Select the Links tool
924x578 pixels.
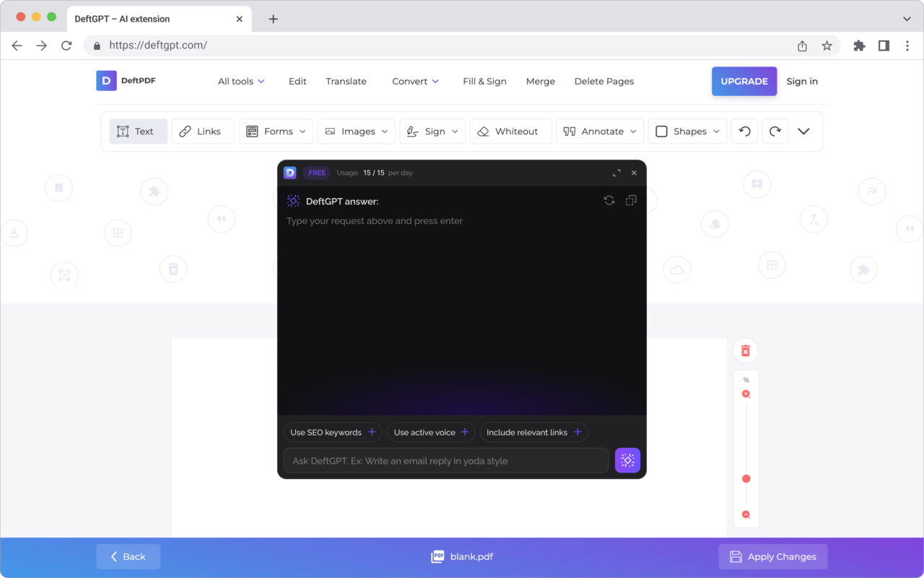click(203, 131)
